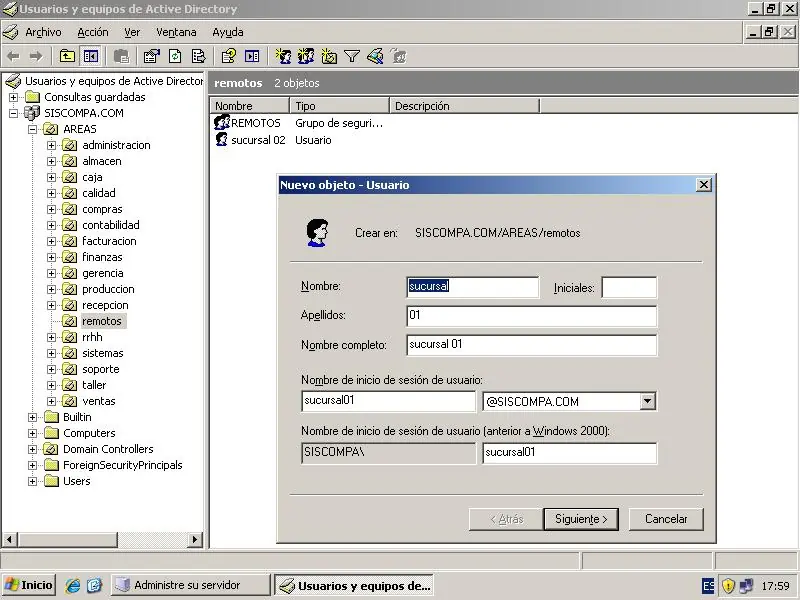
Task: Click the pre-Windows 2000 logon name field
Action: coord(569,453)
